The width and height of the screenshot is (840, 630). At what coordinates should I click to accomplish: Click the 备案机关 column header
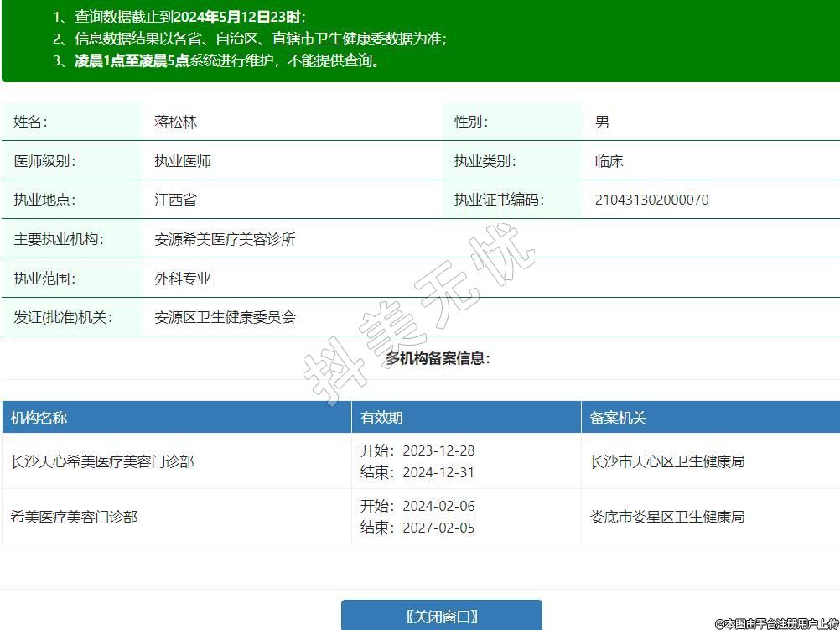[618, 418]
